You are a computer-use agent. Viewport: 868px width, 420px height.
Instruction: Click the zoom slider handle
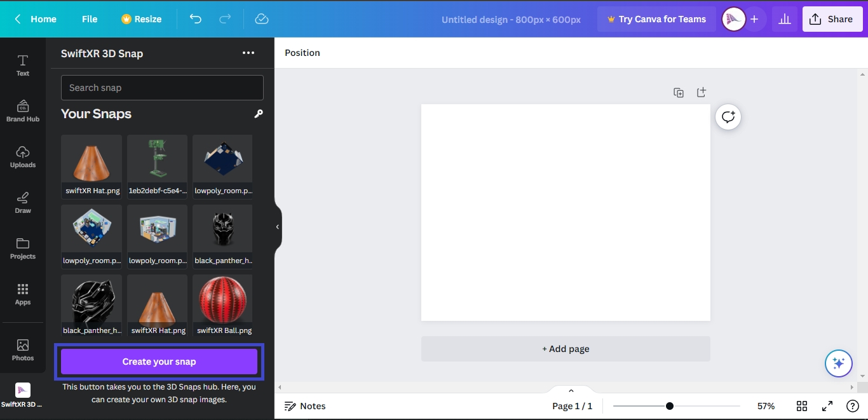(x=670, y=406)
